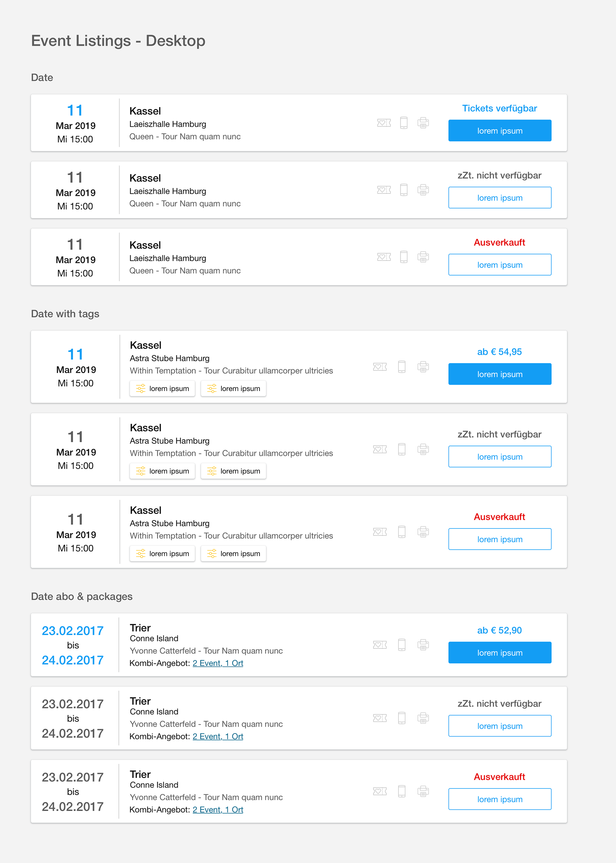This screenshot has width=616, height=863.
Task: Click the fan-ticket icon in the Tickets verfügbar row
Action: coord(384,123)
